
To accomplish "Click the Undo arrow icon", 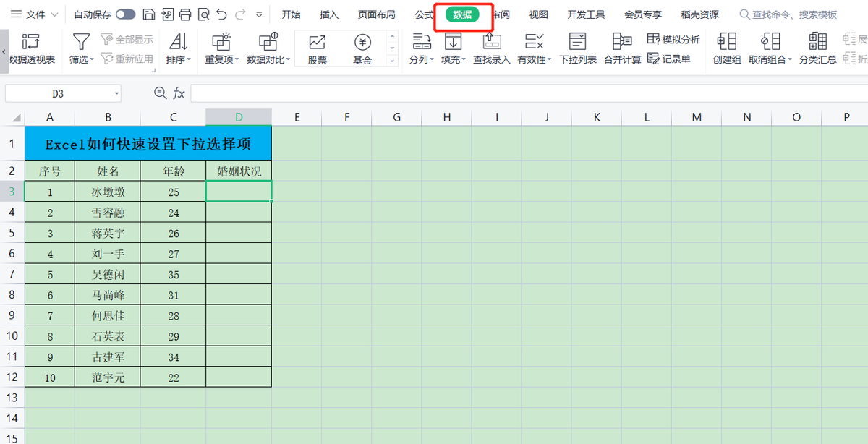I will pos(222,14).
